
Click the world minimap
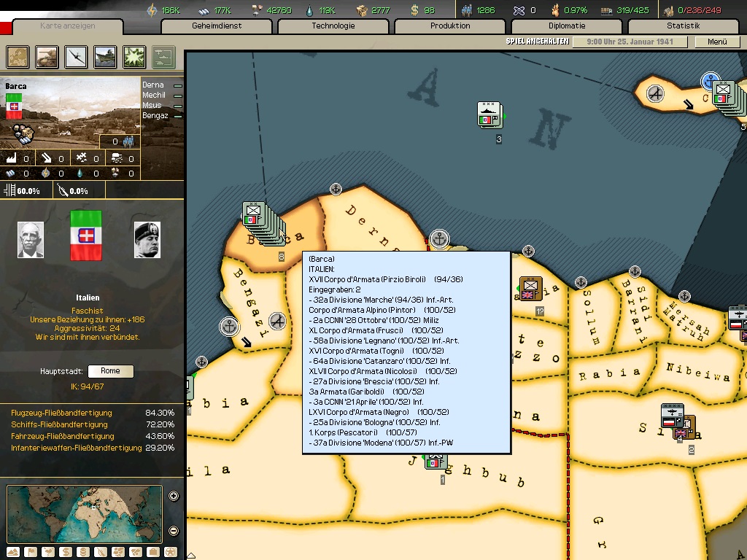pos(84,514)
